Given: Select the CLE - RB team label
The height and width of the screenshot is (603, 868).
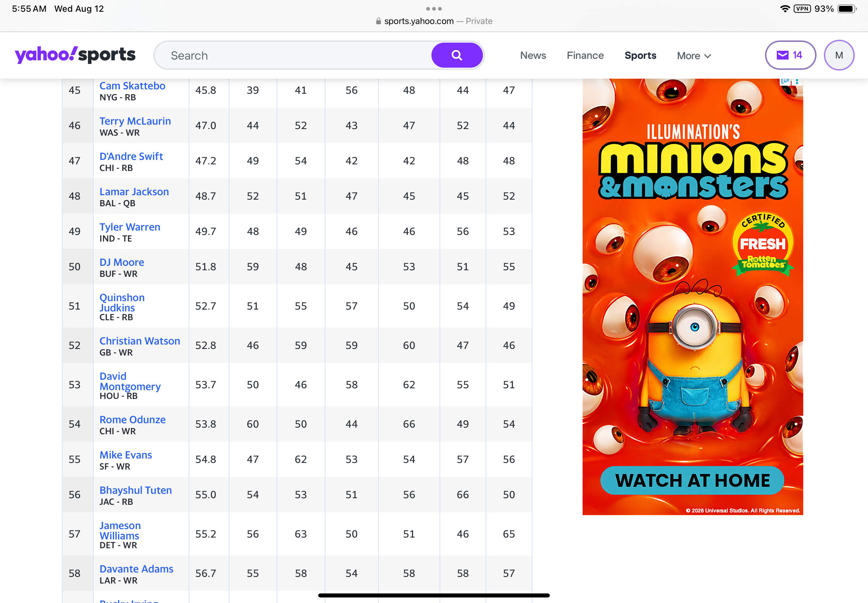Looking at the screenshot, I should tap(116, 317).
